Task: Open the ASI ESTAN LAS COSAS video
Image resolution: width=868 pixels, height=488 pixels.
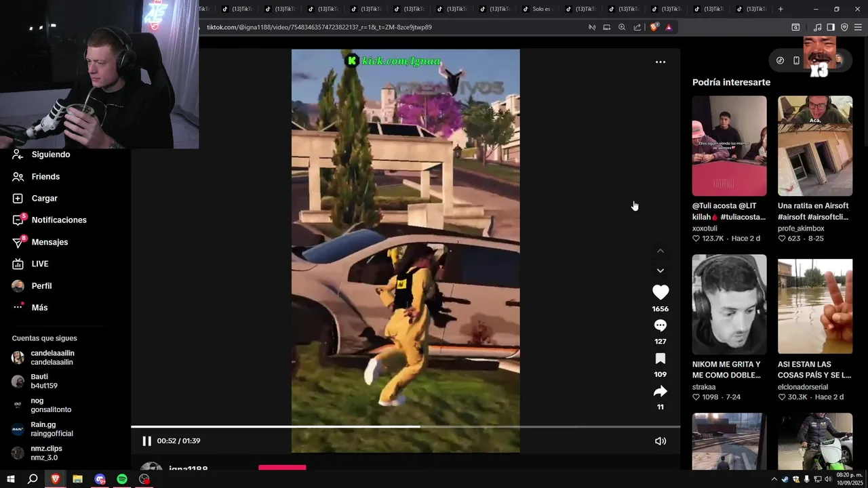Action: point(815,304)
